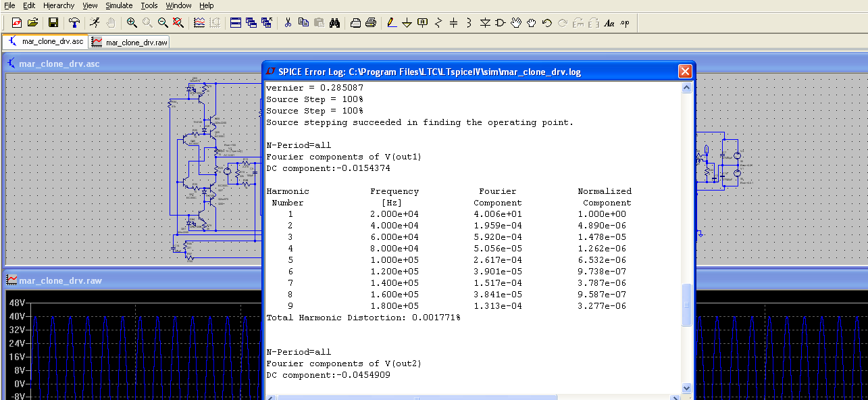Run the simulation with the running man icon
868x400 pixels.
pos(95,22)
